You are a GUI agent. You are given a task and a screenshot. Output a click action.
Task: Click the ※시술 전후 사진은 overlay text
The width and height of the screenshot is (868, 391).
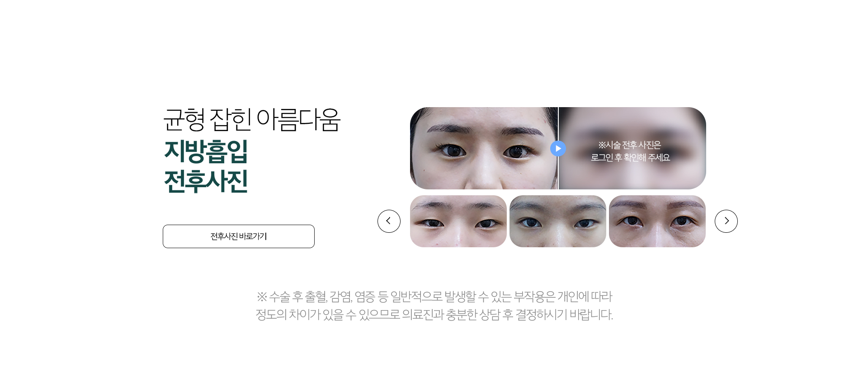(x=630, y=145)
